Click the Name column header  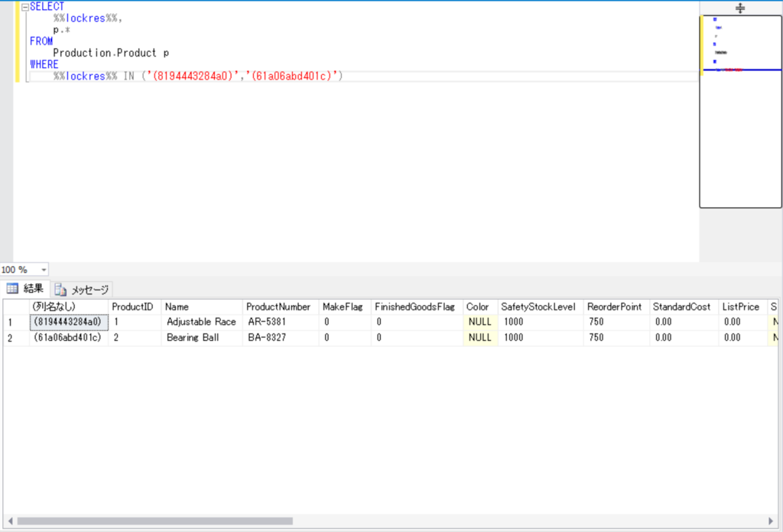pos(202,307)
